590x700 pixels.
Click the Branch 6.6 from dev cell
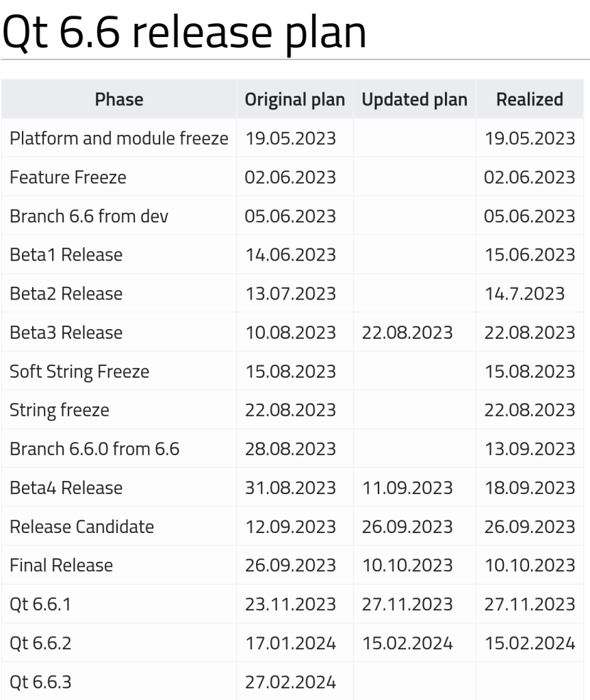89,216
